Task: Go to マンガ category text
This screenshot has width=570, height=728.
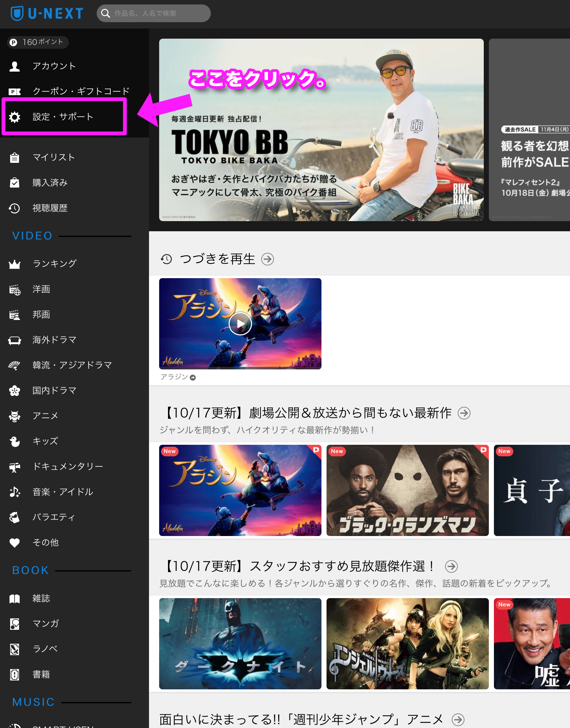Action: point(46,624)
